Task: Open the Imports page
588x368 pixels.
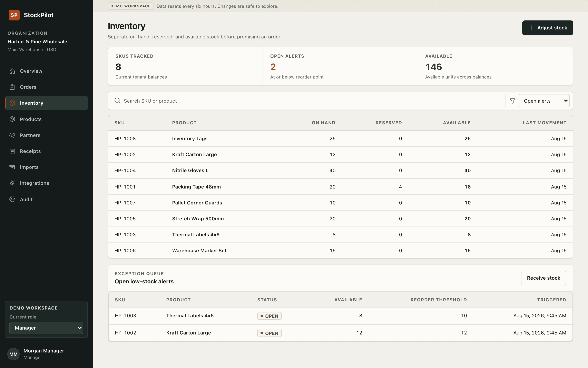Action: 46,167
